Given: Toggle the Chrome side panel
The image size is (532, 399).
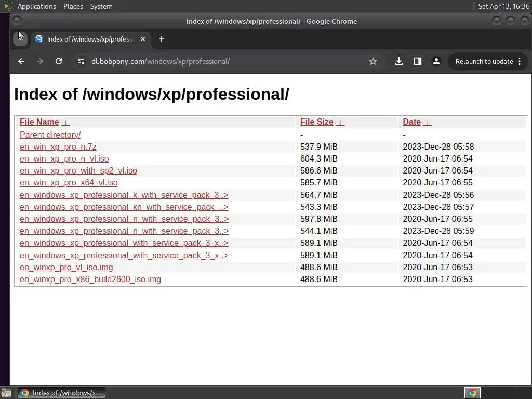Looking at the screenshot, I should pos(418,61).
